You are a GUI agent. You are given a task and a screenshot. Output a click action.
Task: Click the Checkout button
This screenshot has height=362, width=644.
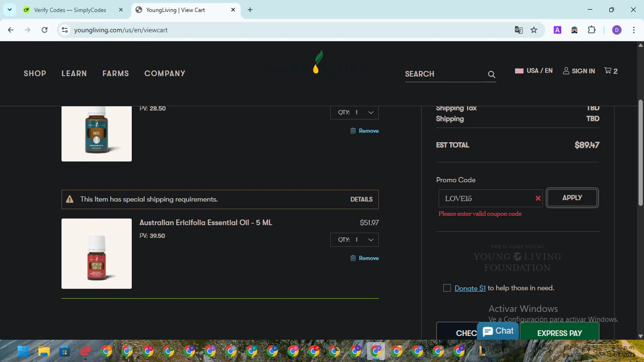pos(457,332)
